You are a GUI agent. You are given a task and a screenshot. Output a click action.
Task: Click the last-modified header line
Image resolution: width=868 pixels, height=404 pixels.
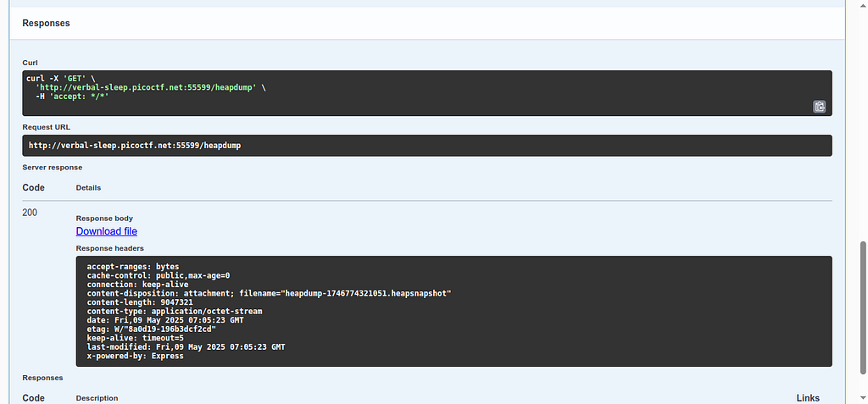click(x=186, y=347)
